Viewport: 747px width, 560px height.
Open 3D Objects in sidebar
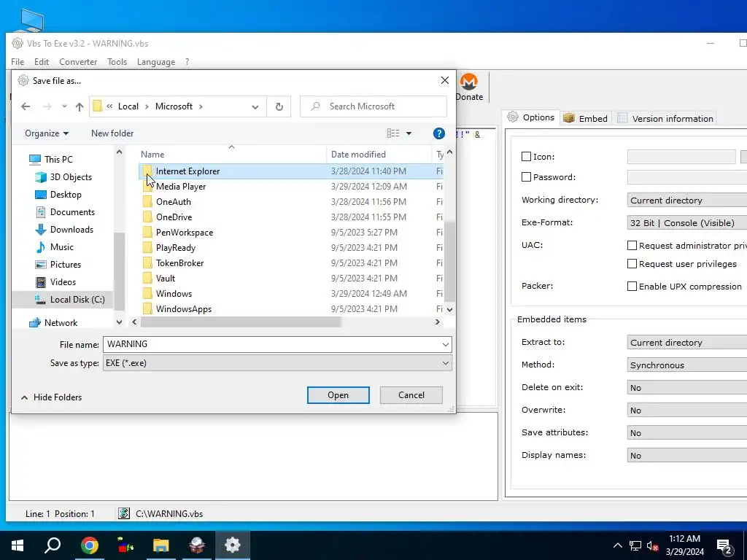[71, 177]
